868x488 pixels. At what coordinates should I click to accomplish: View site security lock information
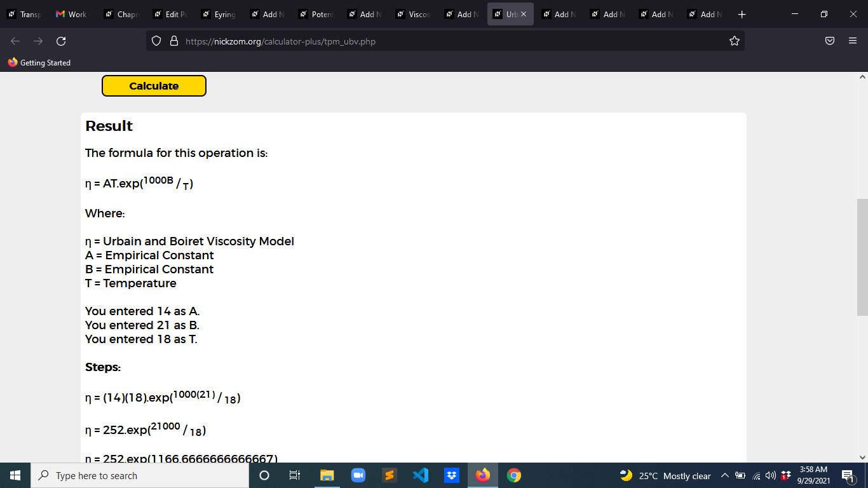tap(173, 41)
